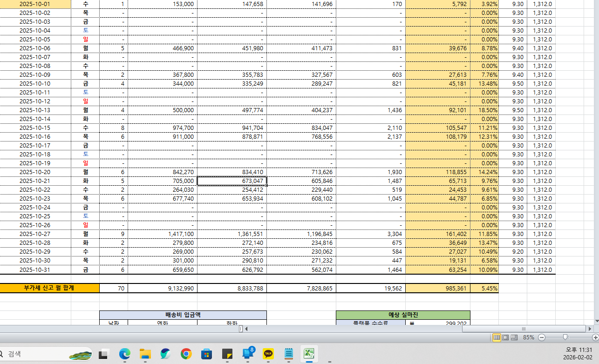
Task: Open the clock and date in system tray
Action: click(579, 354)
